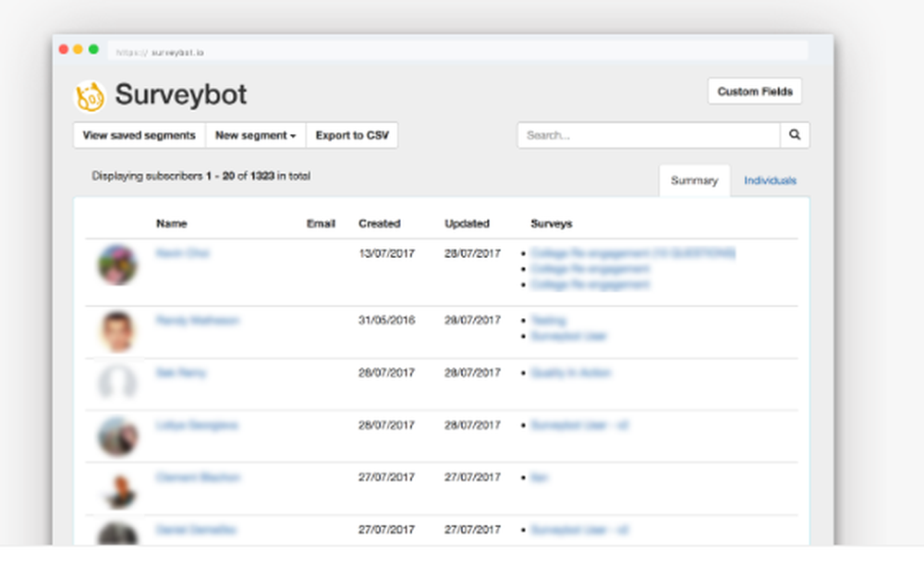Open first survey link in 31/05/2016 row

(x=548, y=320)
